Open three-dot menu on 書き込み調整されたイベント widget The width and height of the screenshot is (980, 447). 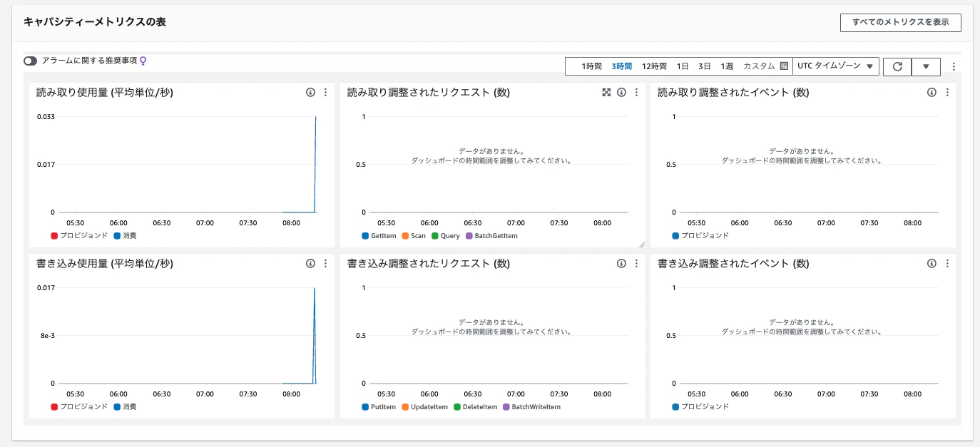(946, 263)
